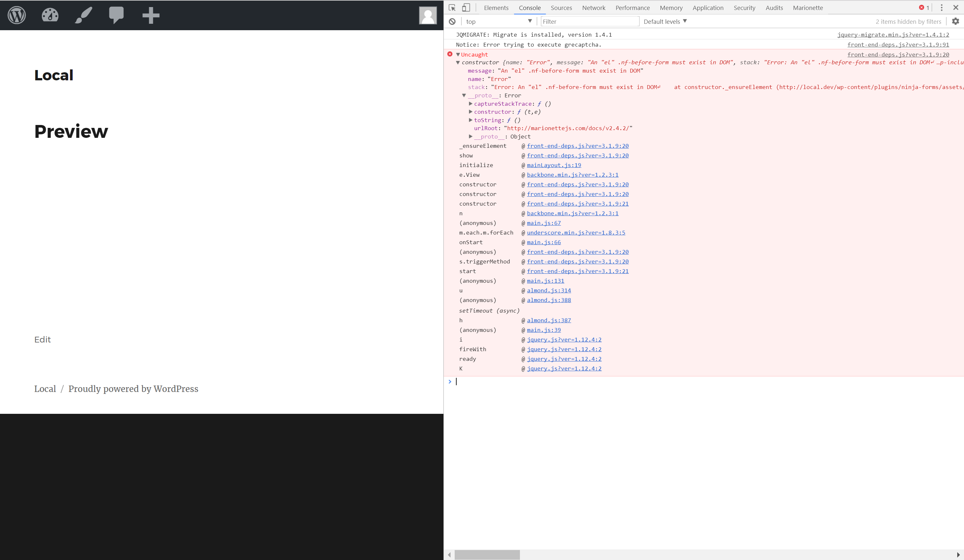
Task: Switch to the Elements tab
Action: click(x=496, y=8)
